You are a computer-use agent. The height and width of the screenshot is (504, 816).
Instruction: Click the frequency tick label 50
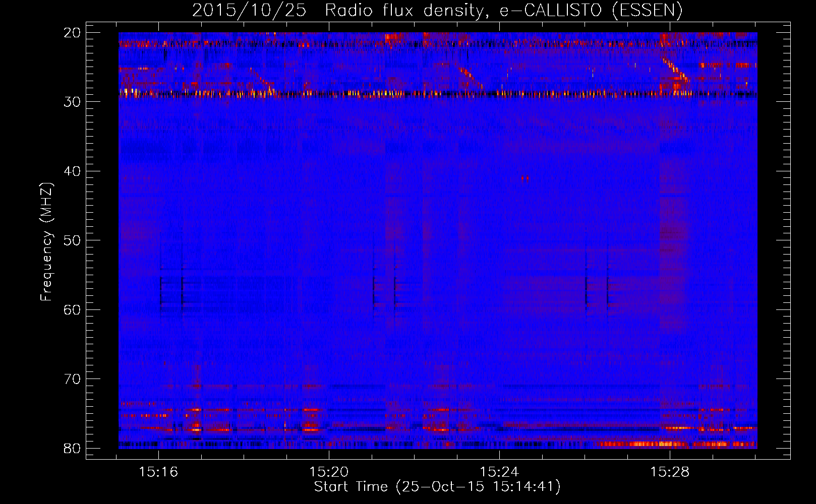pyautogui.click(x=72, y=240)
